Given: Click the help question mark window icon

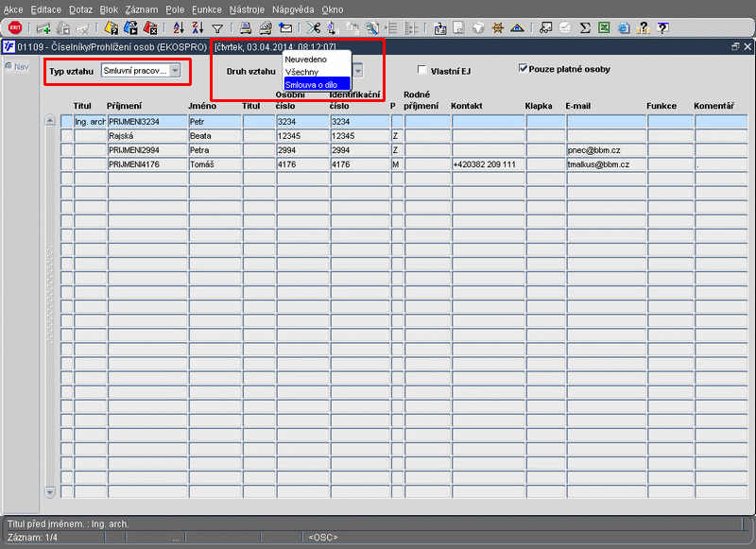Looking at the screenshot, I should click(x=663, y=28).
